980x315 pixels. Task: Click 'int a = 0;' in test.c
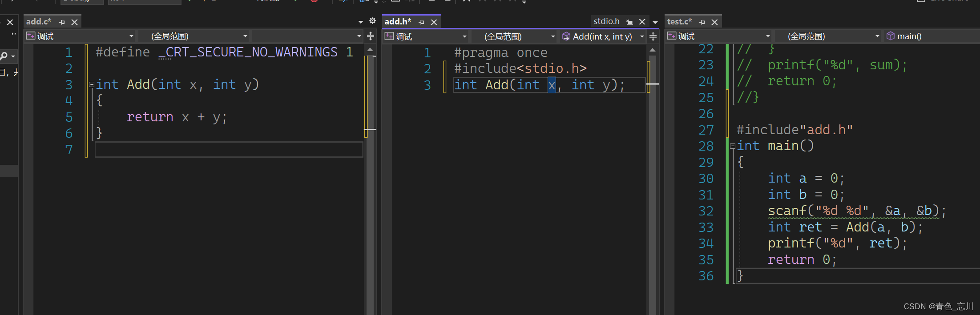click(806, 179)
